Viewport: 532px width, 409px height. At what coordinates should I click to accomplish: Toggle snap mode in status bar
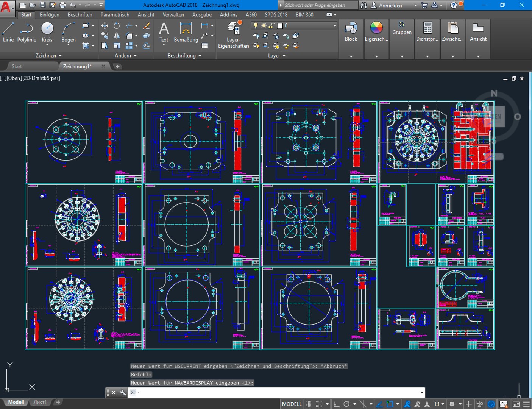(x=319, y=404)
